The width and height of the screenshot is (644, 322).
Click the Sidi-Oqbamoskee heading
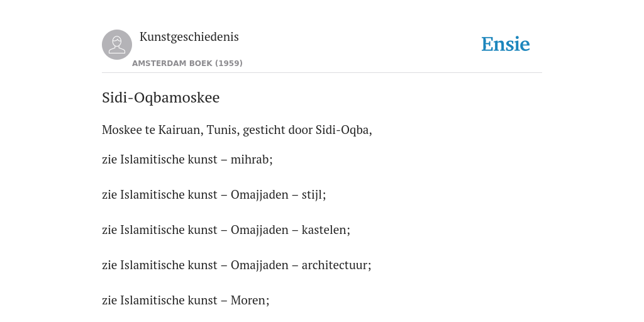pyautogui.click(x=160, y=97)
